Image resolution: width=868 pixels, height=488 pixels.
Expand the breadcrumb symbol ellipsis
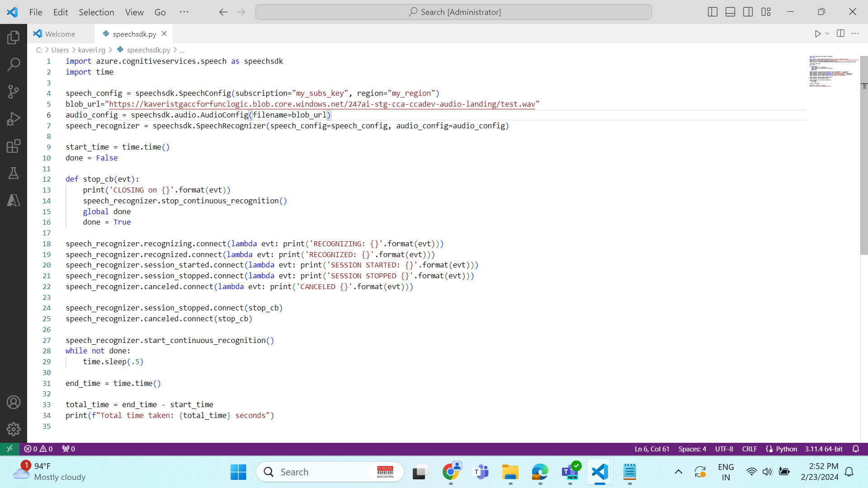point(182,50)
